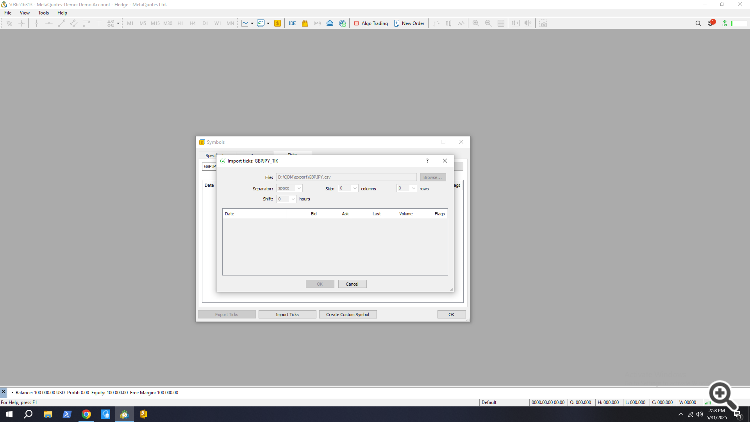The height and width of the screenshot is (422, 750).
Task: Switch to MN timeframe
Action: [x=230, y=23]
